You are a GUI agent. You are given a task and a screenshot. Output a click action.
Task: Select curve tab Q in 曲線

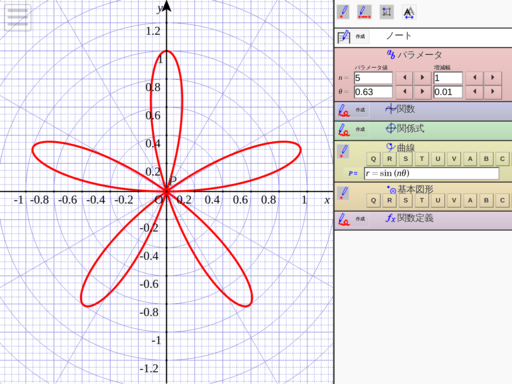373,159
